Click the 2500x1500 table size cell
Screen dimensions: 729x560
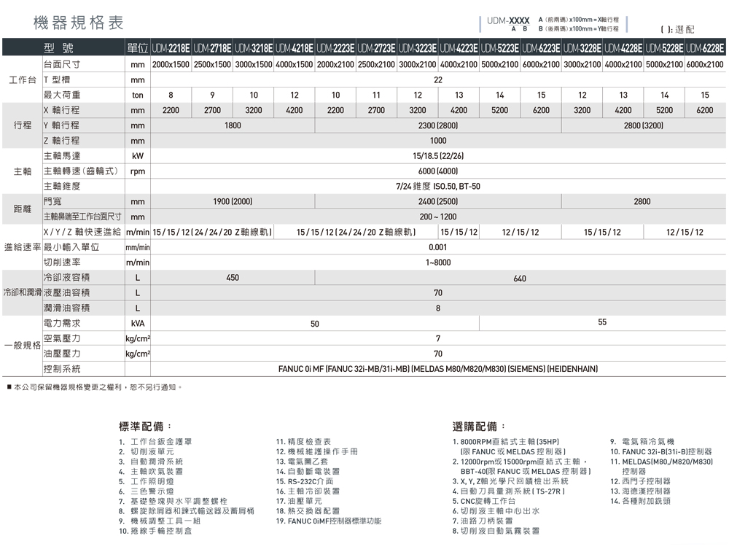[x=212, y=65]
